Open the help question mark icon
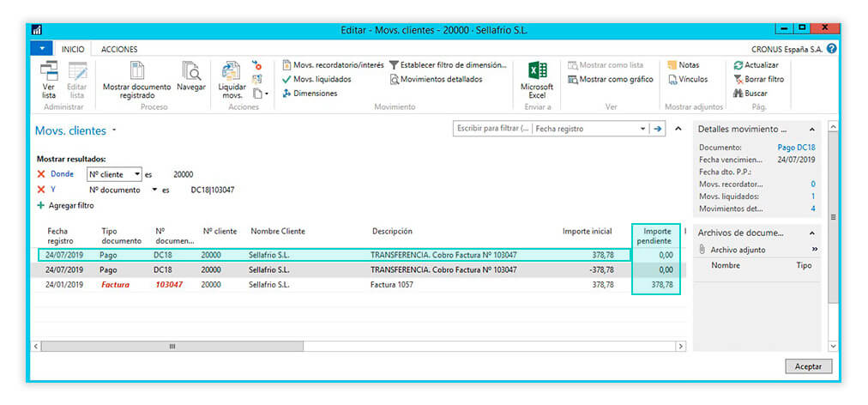The image size is (868, 405). click(x=831, y=49)
